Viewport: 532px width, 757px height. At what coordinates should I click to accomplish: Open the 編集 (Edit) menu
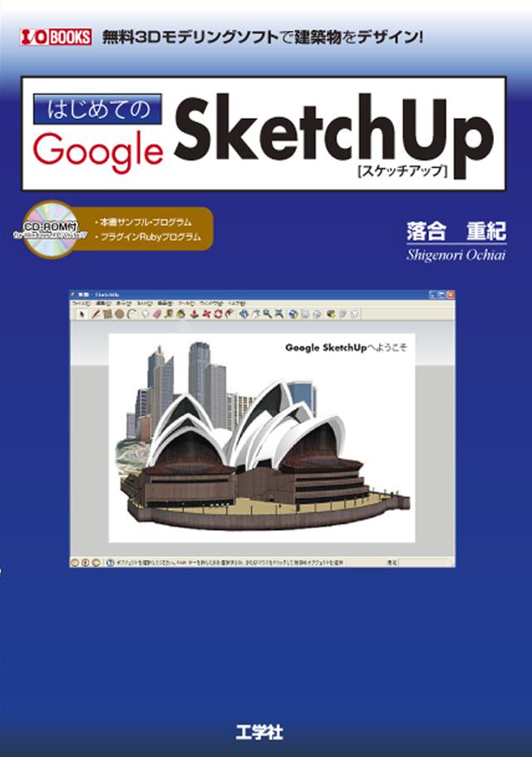pos(104,303)
